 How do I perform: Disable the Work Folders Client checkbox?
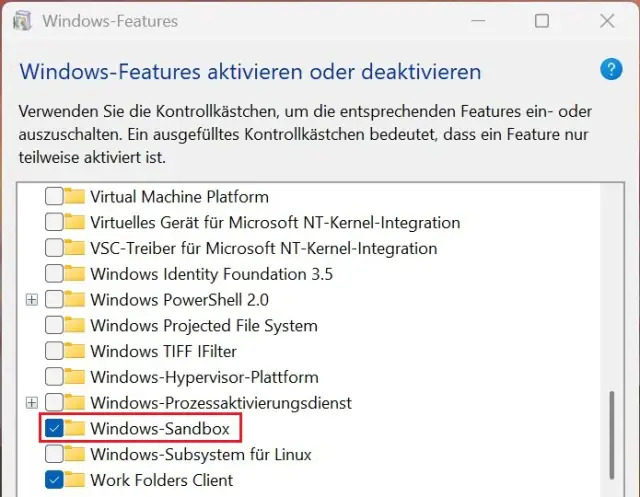pyautogui.click(x=54, y=480)
